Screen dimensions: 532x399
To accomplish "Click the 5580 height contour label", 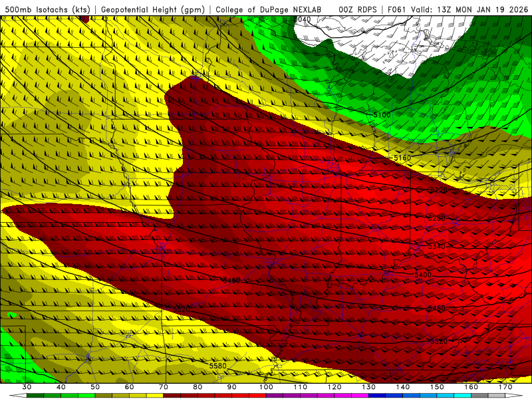I will coord(218,366).
